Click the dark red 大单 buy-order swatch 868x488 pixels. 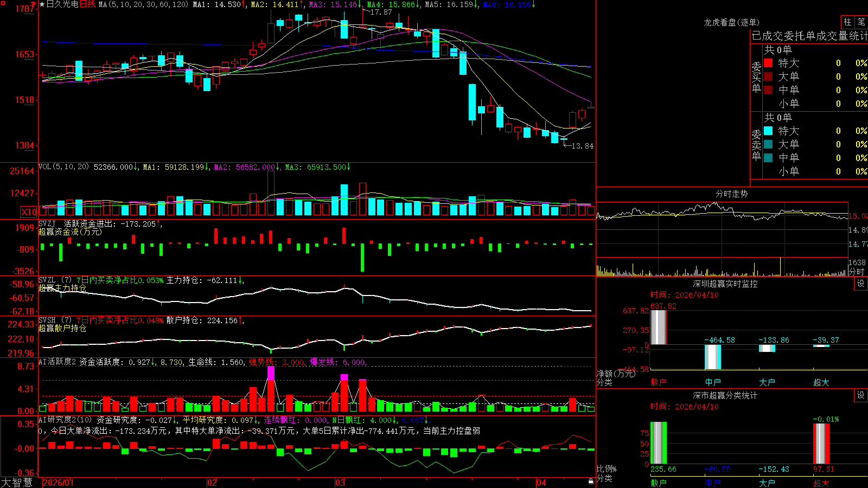(768, 76)
